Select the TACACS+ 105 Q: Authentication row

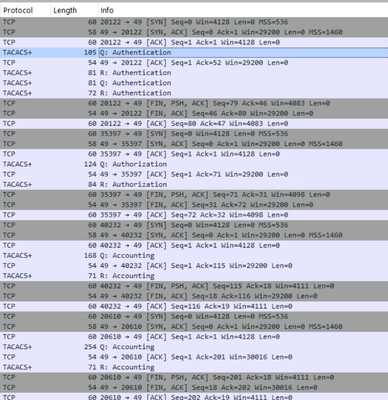tap(194, 52)
